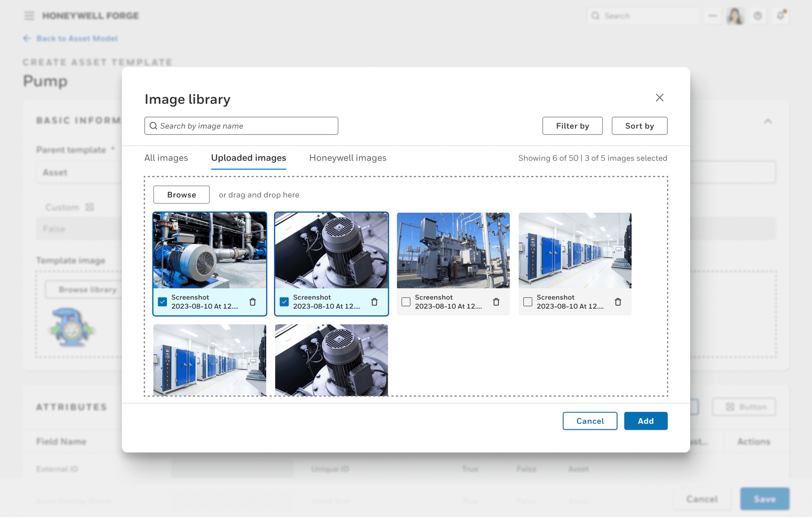Viewport: 812px width, 519px height.
Task: Switch to All images tab
Action: (x=166, y=158)
